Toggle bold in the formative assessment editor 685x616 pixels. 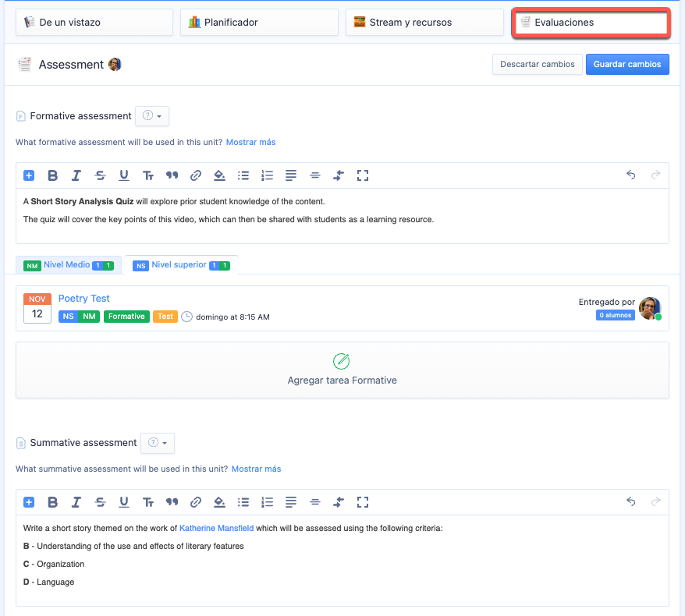[53, 175]
